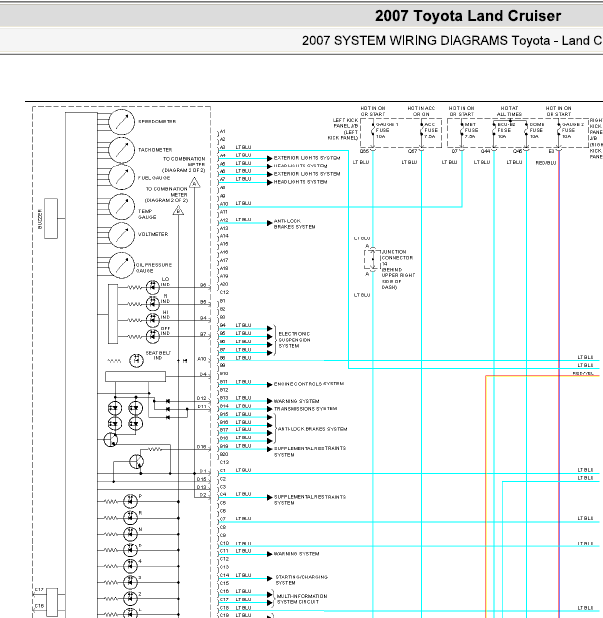This screenshot has width=603, height=618.
Task: Click the 'ENGINE CONTROLS SYSTEM' label
Action: point(309,384)
